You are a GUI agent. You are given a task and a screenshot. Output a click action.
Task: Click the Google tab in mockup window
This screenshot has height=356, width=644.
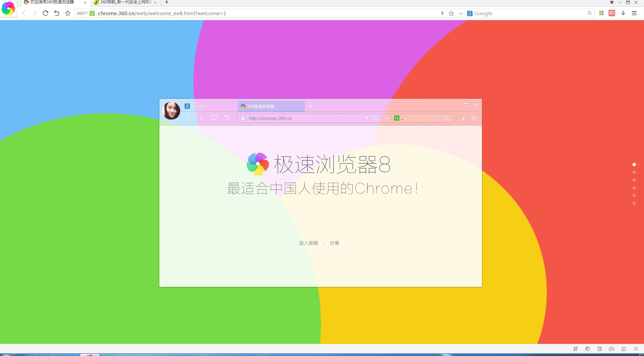click(x=195, y=106)
